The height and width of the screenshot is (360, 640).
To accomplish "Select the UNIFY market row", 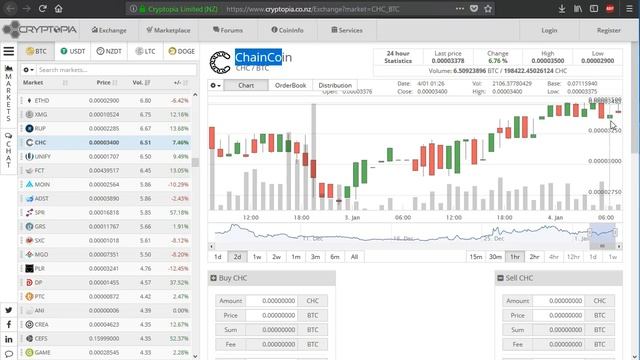I will 105,156.
